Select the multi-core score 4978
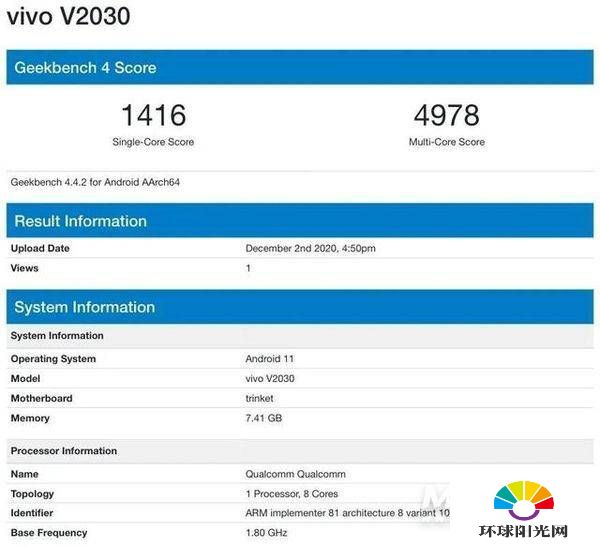Screen dimensions: 600x547 click(x=447, y=115)
